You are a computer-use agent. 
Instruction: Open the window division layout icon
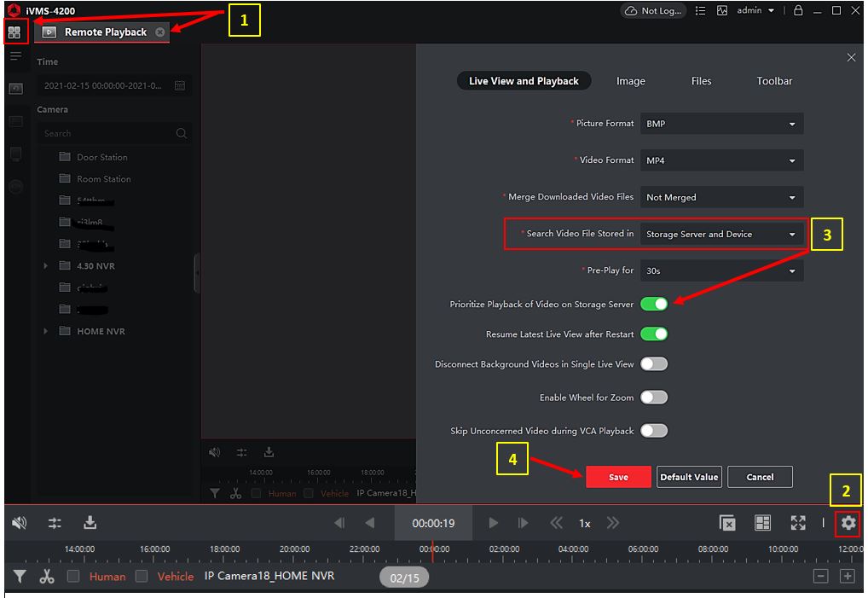763,523
